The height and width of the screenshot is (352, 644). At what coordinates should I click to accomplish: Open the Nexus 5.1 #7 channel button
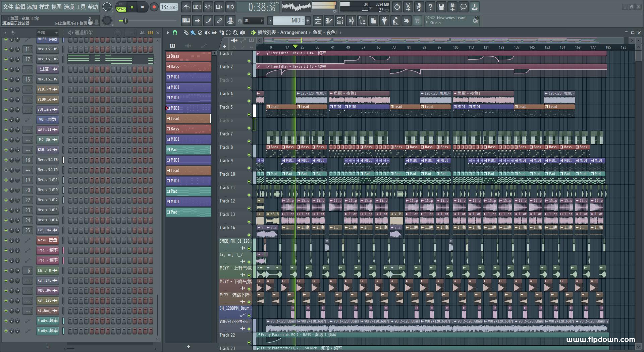click(x=48, y=79)
